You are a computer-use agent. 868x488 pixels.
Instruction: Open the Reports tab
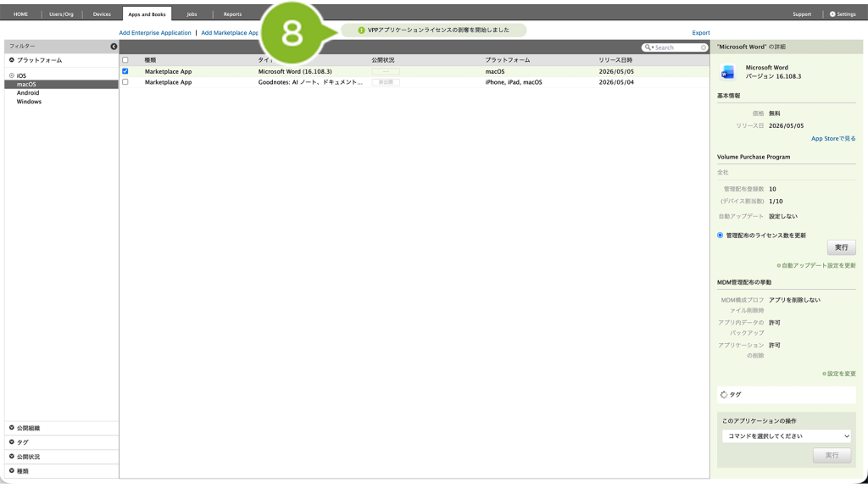coord(232,14)
